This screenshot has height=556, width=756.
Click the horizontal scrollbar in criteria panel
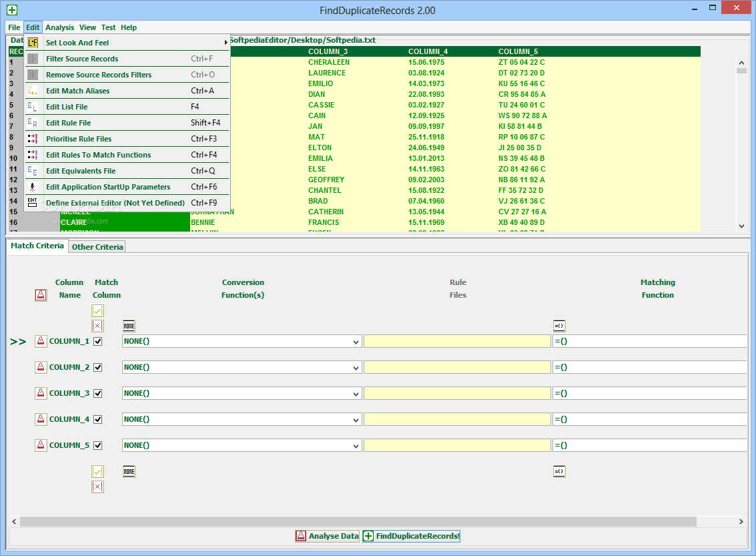(358, 522)
